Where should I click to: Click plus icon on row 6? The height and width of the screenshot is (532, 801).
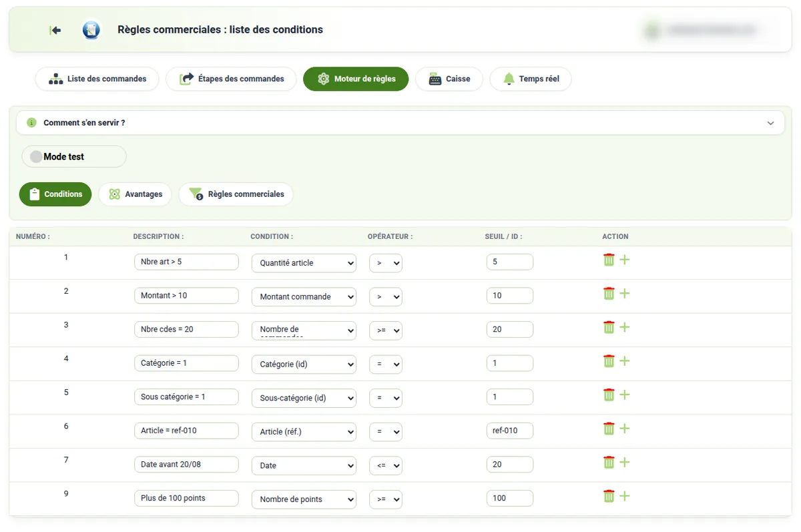625,429
